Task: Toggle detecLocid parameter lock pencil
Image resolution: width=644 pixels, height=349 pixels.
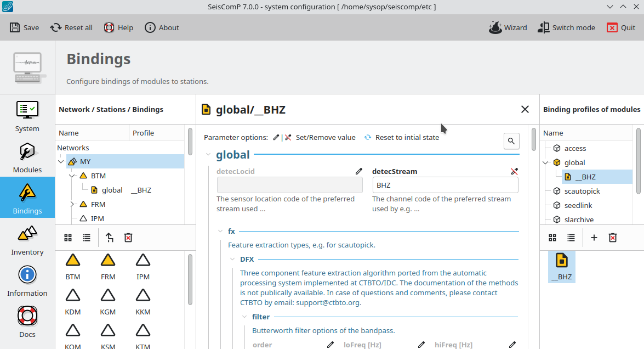Action: click(359, 171)
